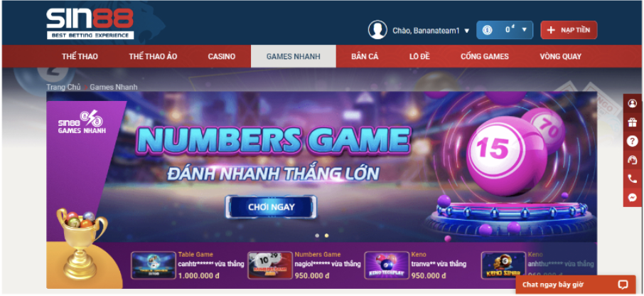Expand the balance dropdown arrow

(x=524, y=30)
